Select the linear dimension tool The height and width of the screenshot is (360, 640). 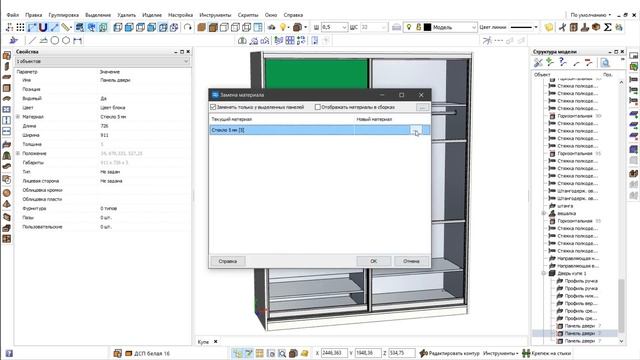pyautogui.click(x=78, y=40)
